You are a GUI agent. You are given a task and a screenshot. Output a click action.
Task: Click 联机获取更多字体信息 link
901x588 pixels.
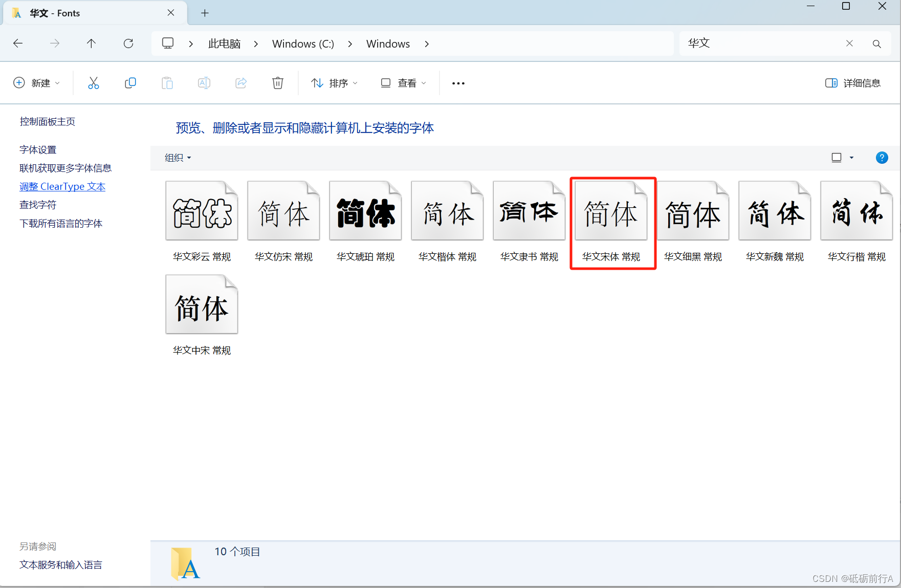[x=65, y=168]
